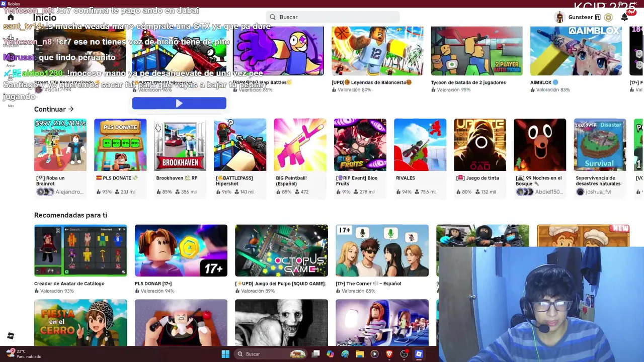Open Task View from the taskbar
Viewport: 644px width, 362px height.
[316, 354]
